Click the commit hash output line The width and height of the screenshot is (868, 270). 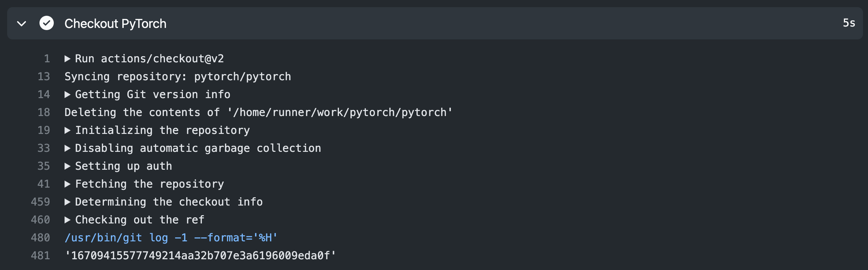[200, 256]
